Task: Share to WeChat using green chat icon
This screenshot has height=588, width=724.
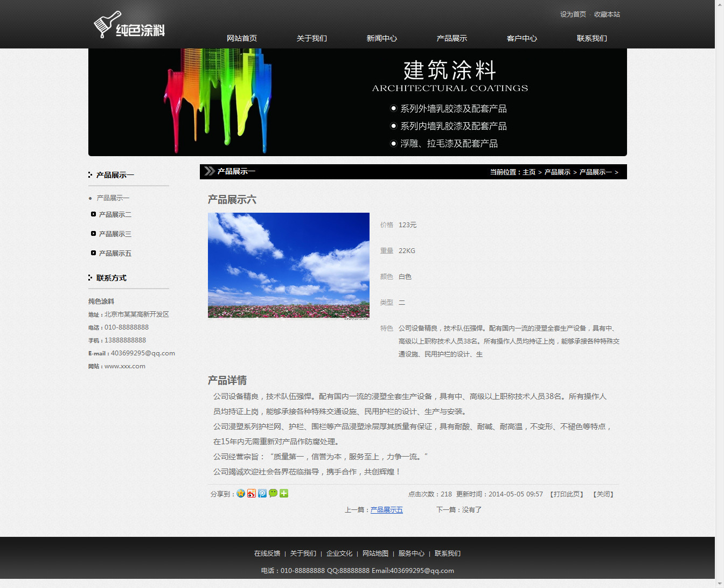Action: (x=273, y=493)
